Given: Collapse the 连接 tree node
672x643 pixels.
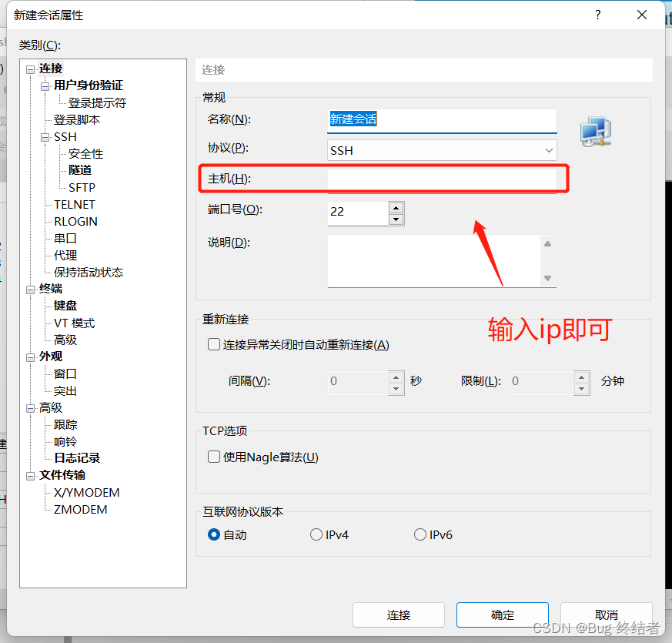Looking at the screenshot, I should point(30,69).
